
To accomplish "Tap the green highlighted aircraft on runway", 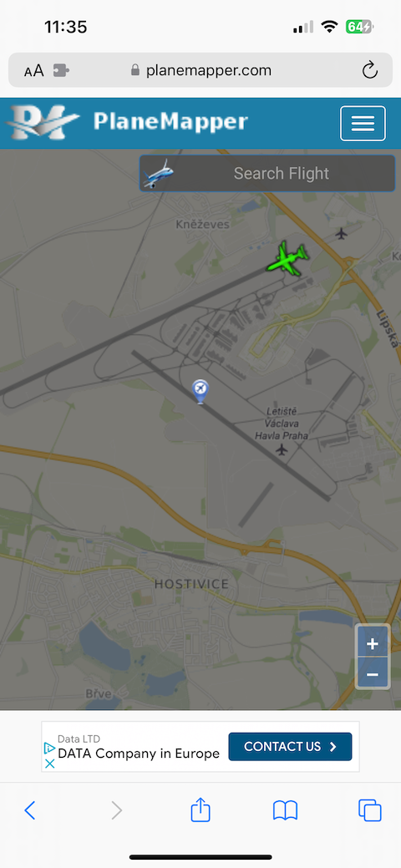I will coord(287,258).
